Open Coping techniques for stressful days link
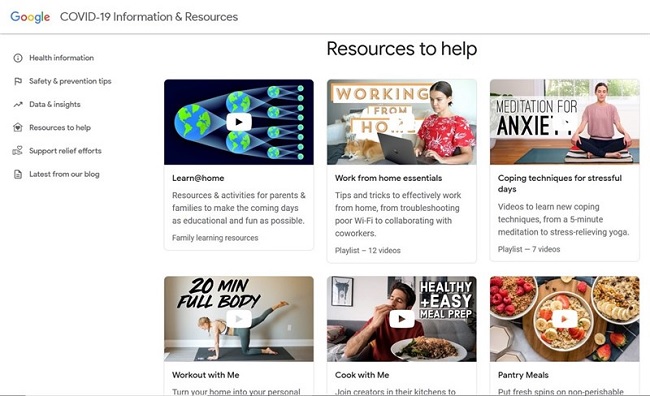The width and height of the screenshot is (650, 396). pos(560,183)
